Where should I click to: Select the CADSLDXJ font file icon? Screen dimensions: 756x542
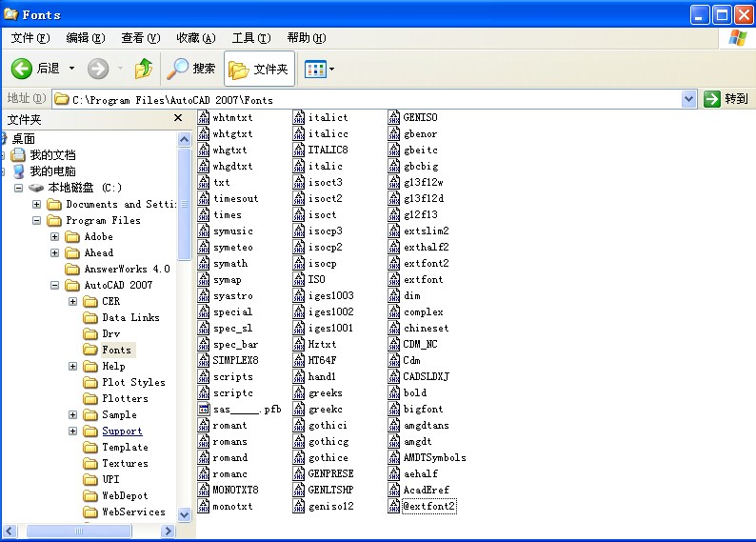pyautogui.click(x=394, y=376)
